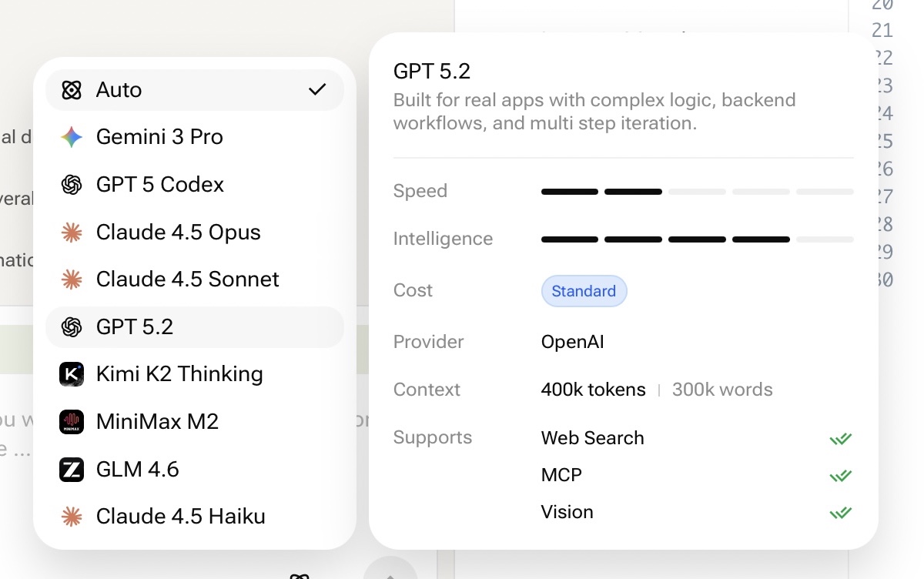Click the GLM 4.6 Z logo icon
This screenshot has height=579, width=924.
(72, 470)
